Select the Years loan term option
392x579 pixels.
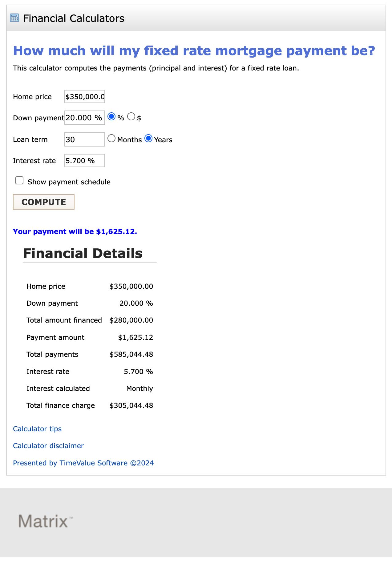[x=148, y=139]
